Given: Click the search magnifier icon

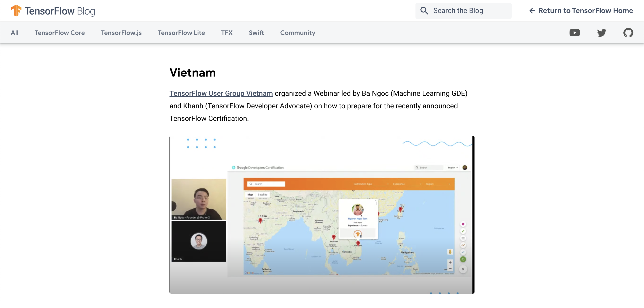Looking at the screenshot, I should 424,11.
